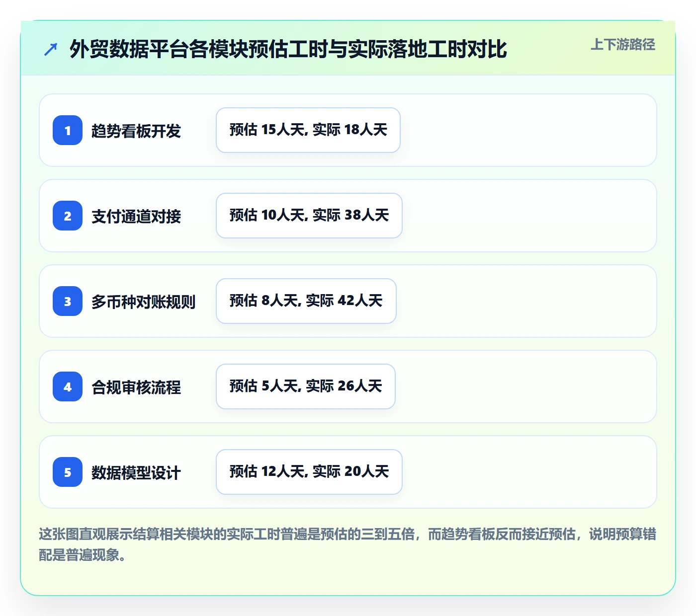Screen dimensions: 696x616
Task: Select the 支付通道对接 module name
Action: (136, 217)
